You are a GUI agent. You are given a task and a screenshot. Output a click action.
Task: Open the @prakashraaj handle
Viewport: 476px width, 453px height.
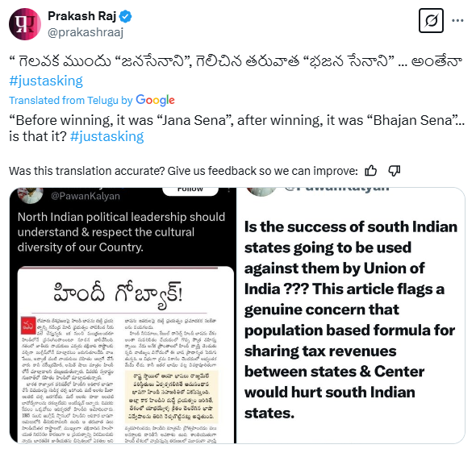click(x=86, y=32)
